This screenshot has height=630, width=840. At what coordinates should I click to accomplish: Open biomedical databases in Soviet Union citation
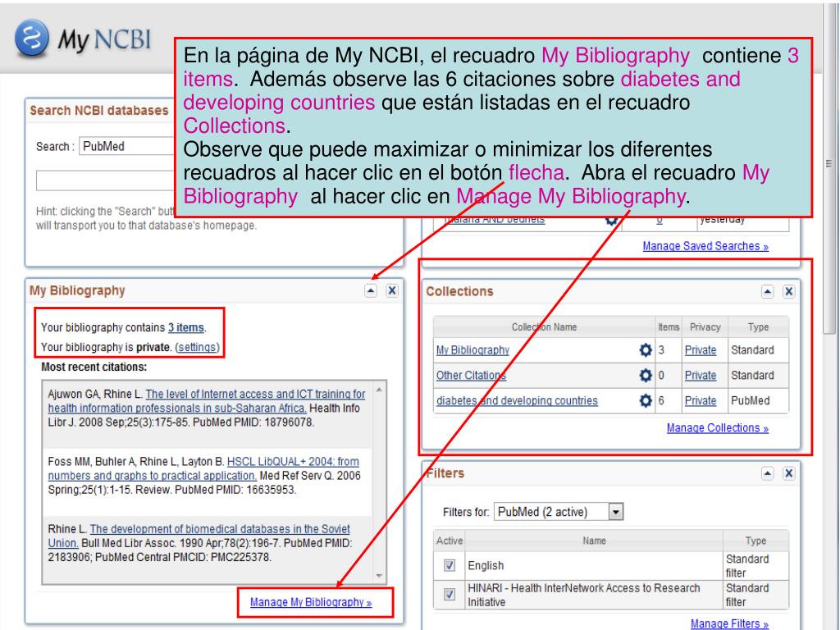click(x=199, y=536)
